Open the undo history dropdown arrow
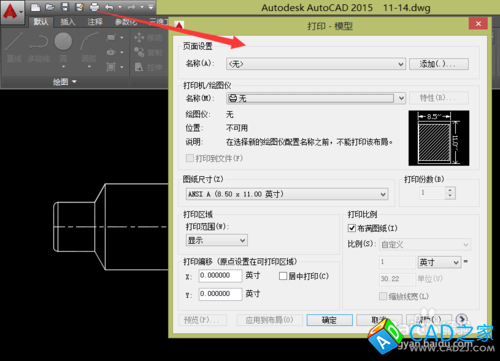The height and width of the screenshot is (361, 500). click(120, 7)
